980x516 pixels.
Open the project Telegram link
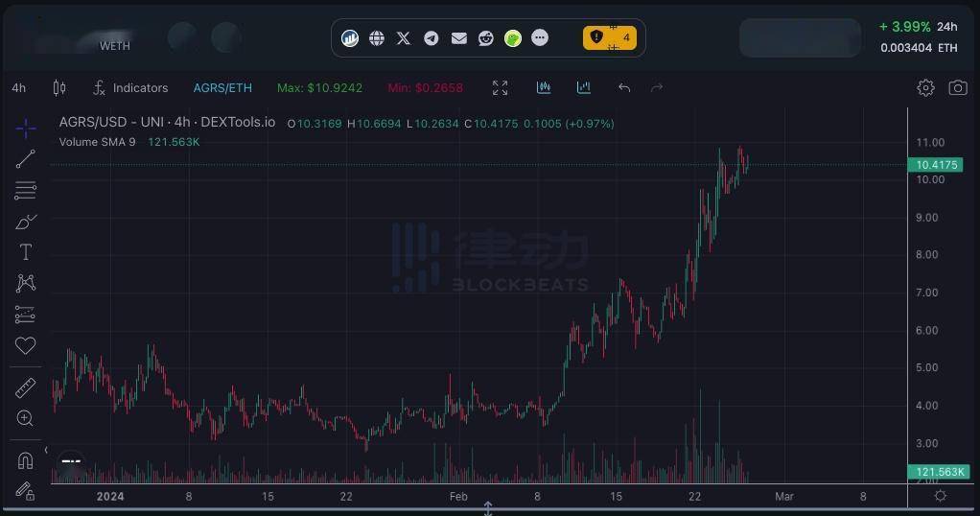pos(432,38)
